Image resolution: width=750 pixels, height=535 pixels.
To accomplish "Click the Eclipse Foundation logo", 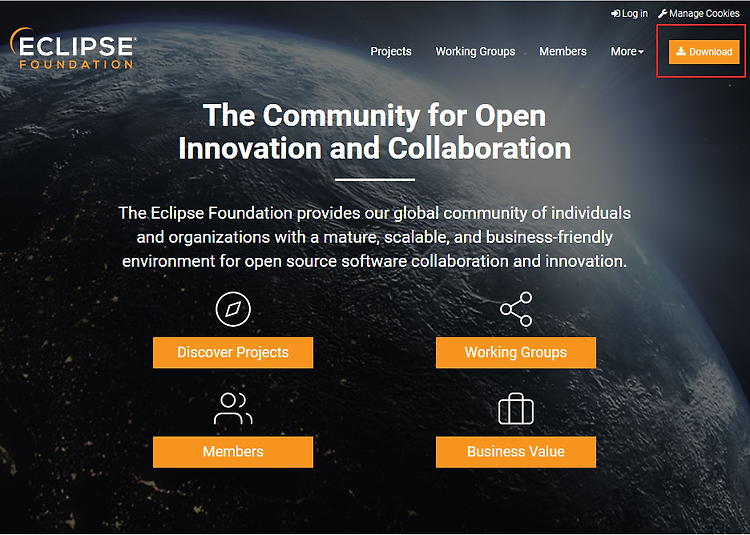I will pos(73,48).
